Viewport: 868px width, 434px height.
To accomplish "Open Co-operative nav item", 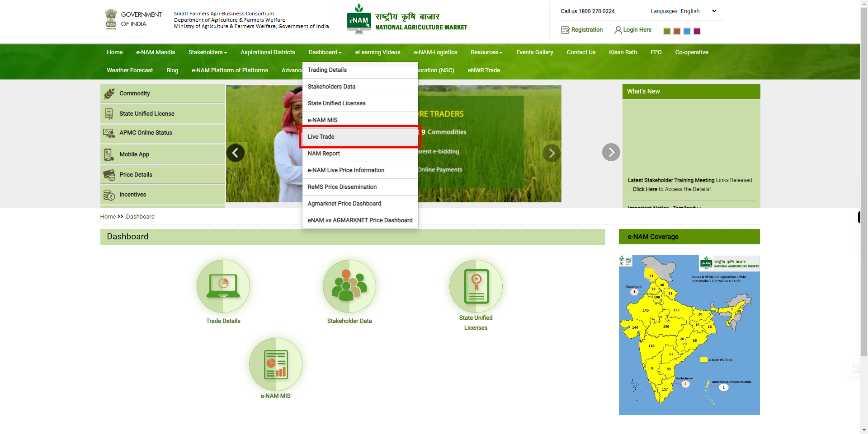I will tap(692, 52).
